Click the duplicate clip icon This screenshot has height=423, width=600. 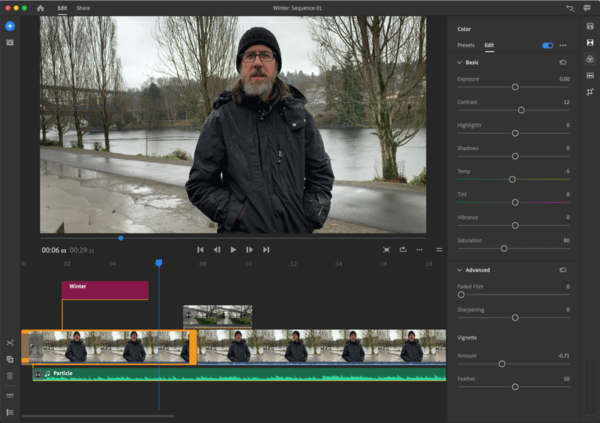point(10,359)
